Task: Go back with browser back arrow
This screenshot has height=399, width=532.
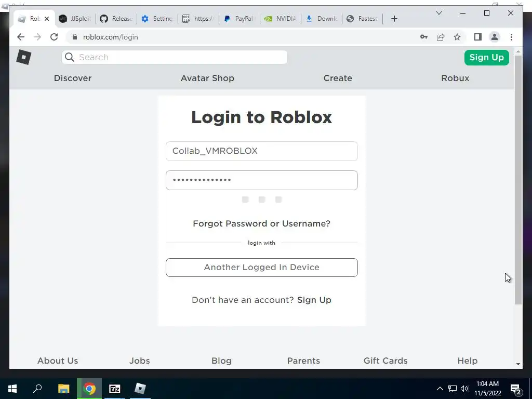Action: (x=21, y=37)
